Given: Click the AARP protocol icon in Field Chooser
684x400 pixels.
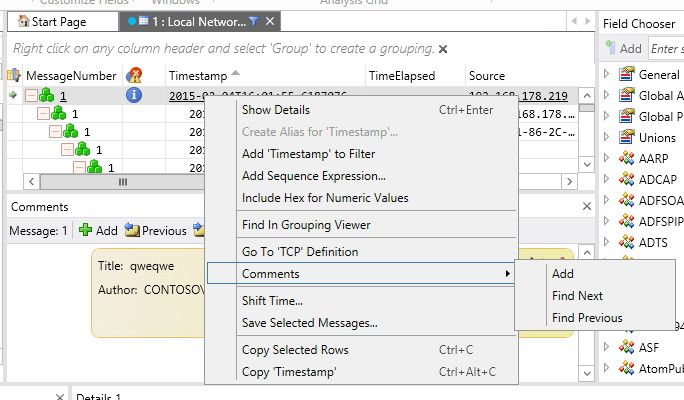Looking at the screenshot, I should pos(627,158).
